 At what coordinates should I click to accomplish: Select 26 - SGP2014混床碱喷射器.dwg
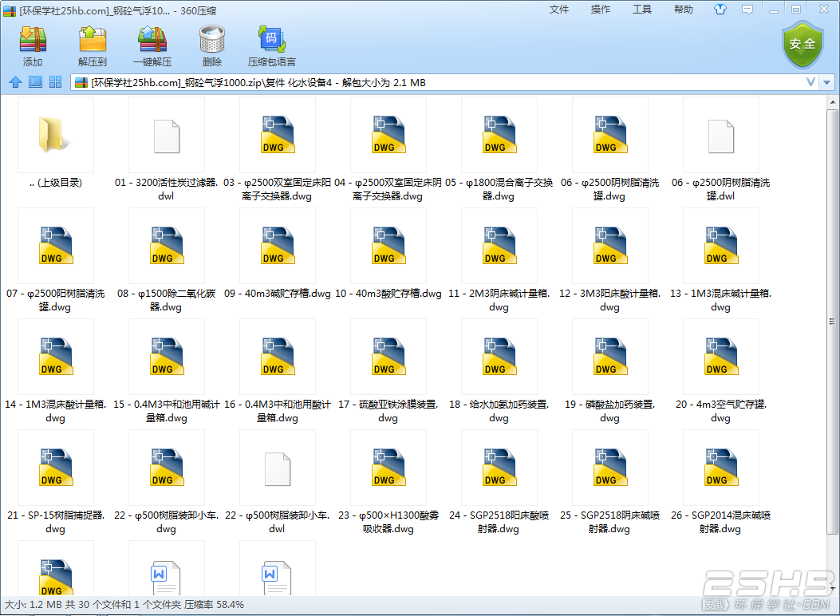click(x=720, y=482)
